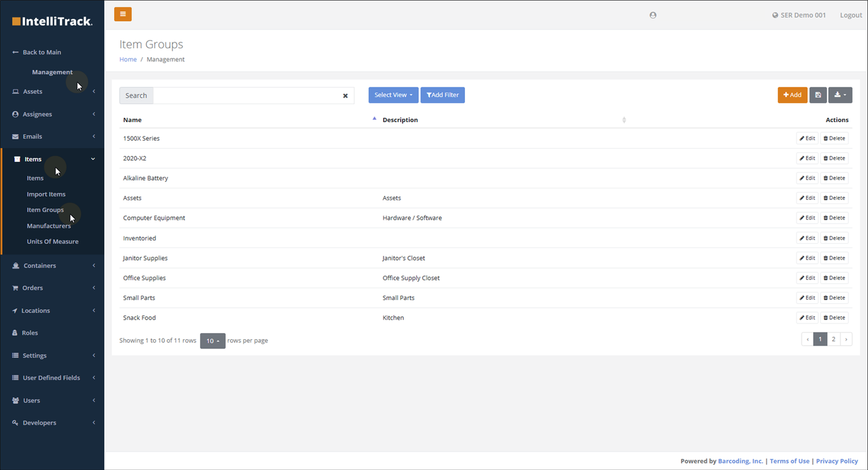Open Units Of Measure submenu entry
The height and width of the screenshot is (470, 868).
[x=53, y=242]
